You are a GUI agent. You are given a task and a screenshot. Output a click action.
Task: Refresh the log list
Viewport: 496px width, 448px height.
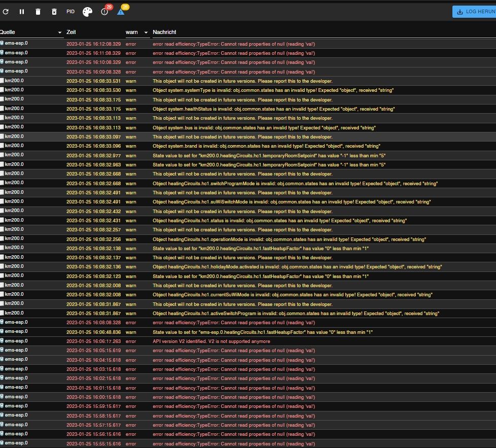[x=6, y=12]
